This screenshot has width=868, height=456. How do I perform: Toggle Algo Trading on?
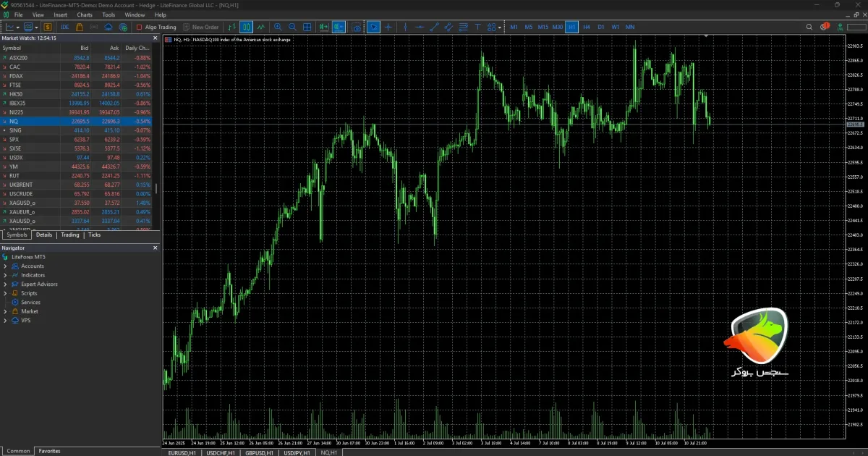click(156, 27)
